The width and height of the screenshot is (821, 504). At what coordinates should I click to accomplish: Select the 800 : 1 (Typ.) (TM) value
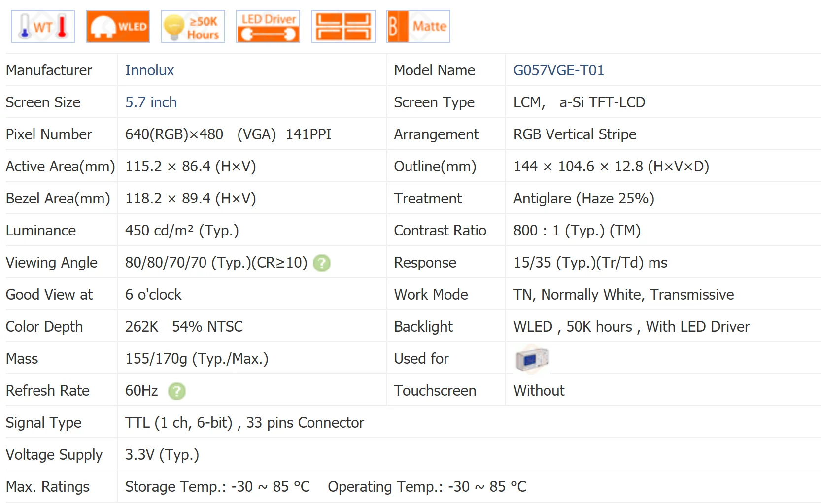tap(577, 231)
